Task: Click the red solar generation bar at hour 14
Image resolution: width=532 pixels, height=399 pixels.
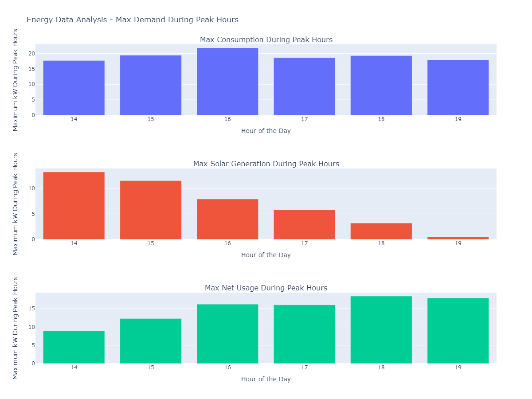Action: pos(74,206)
